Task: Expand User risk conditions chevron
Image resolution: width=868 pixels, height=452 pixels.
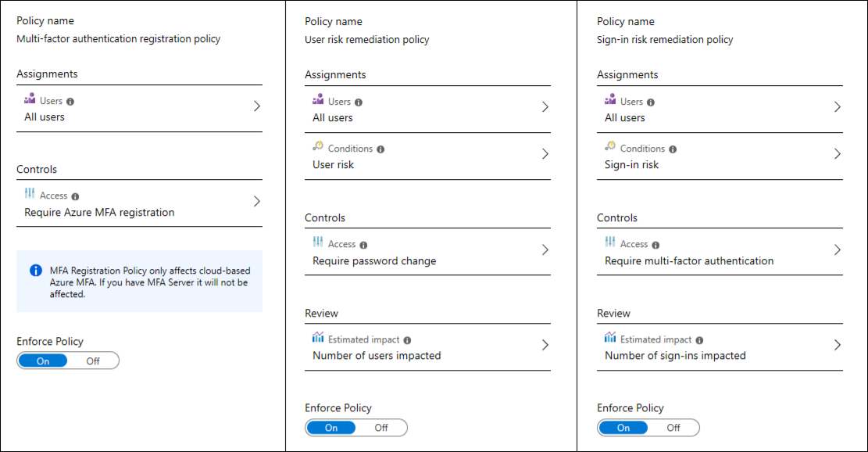Action: click(x=545, y=154)
